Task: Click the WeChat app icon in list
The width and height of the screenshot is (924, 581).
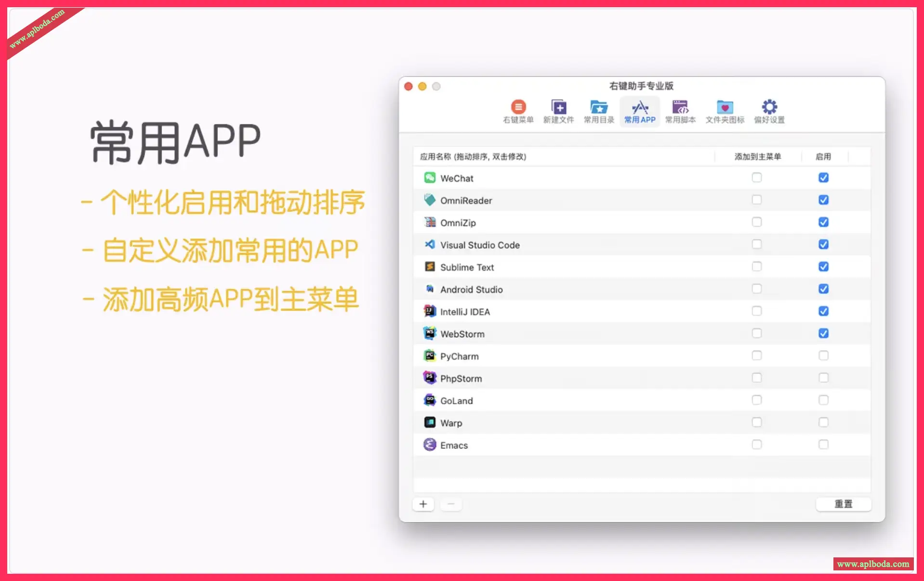Action: coord(430,178)
